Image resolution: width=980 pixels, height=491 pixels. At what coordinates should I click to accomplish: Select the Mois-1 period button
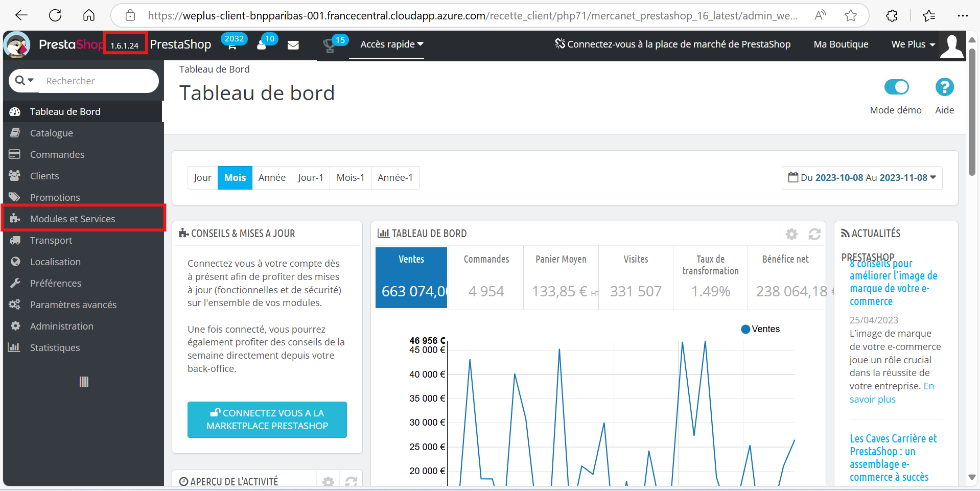[351, 178]
